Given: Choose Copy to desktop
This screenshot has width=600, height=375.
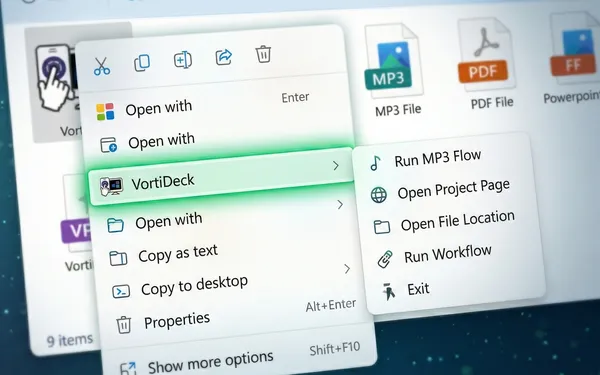Looking at the screenshot, I should pyautogui.click(x=194, y=286).
